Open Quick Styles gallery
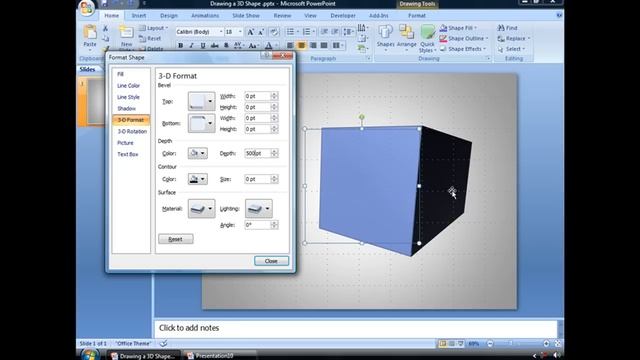This screenshot has width=640, height=360. tap(427, 38)
